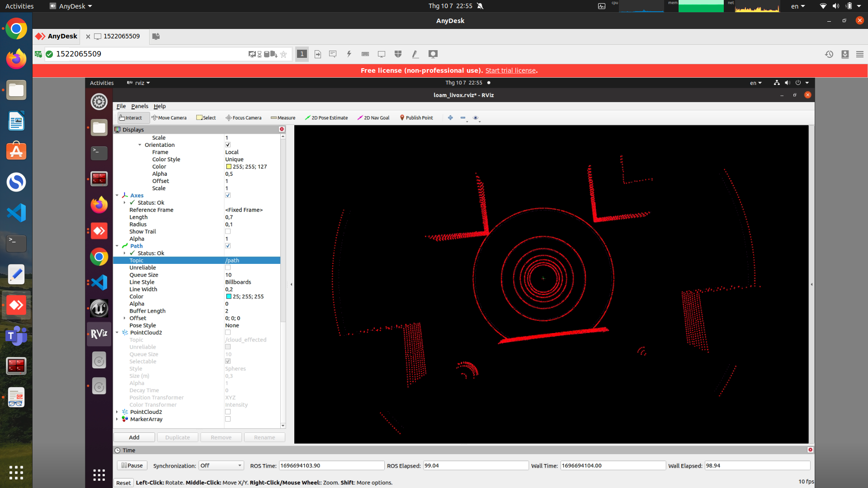The height and width of the screenshot is (488, 868).
Task: Open the AnyDesk chat icon
Action: (x=333, y=54)
